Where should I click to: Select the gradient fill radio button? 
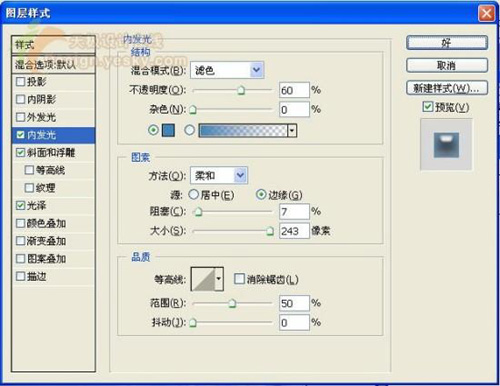(x=189, y=130)
